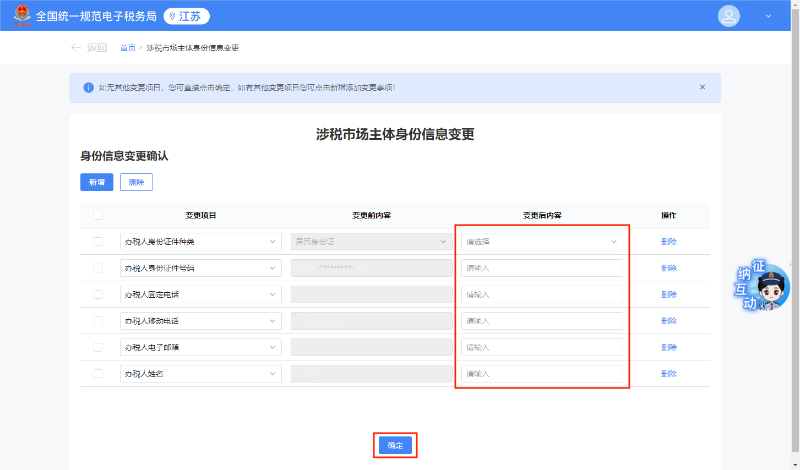
Task: Click the 新增 button
Action: coord(96,182)
